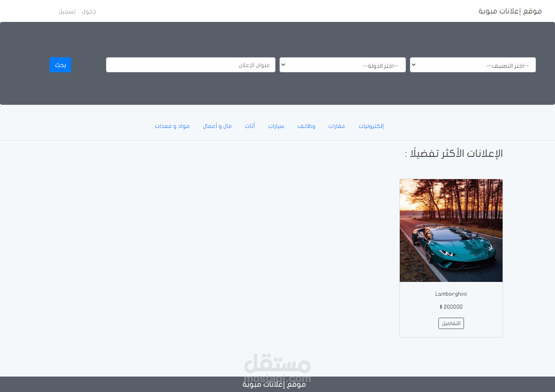
Task: Select the "مواد و معدات" materials category
Action: pos(172,126)
